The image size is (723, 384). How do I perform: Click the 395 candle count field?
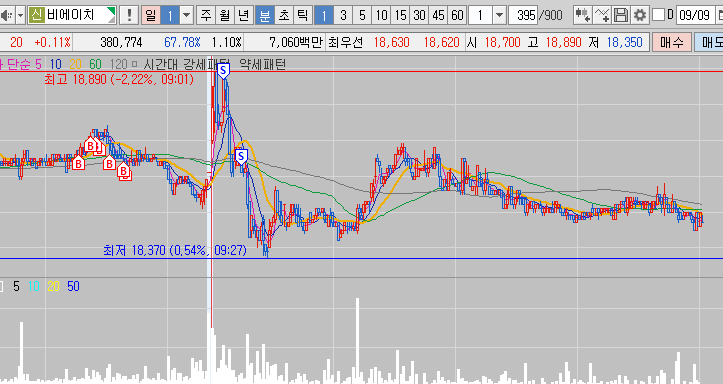coord(523,16)
